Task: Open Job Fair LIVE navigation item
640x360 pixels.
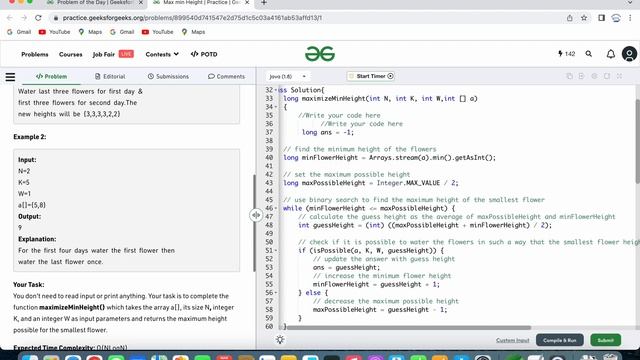Action: (x=113, y=54)
